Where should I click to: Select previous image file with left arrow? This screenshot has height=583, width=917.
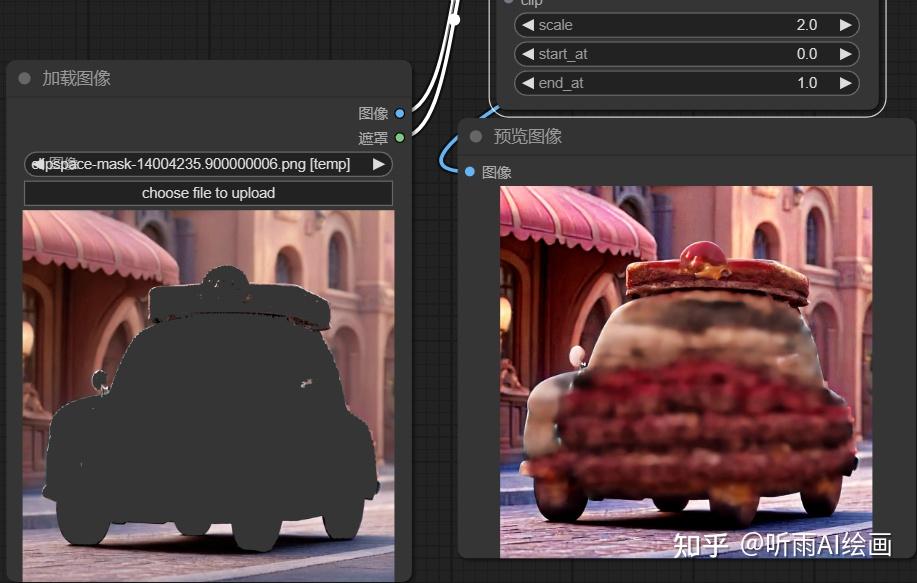point(37,164)
